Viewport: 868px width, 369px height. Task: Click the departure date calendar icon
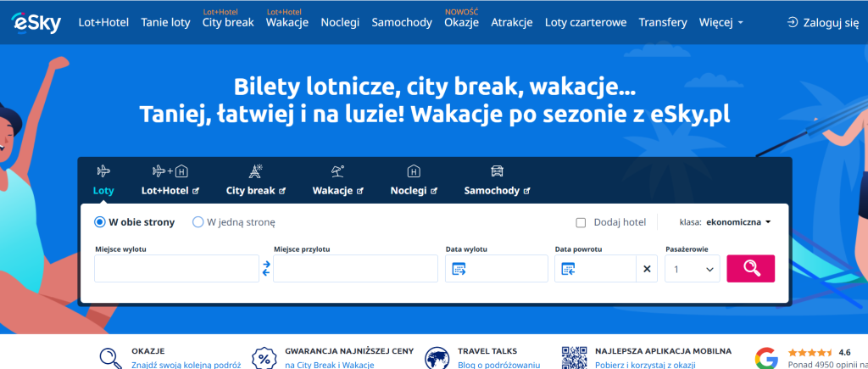tap(459, 269)
